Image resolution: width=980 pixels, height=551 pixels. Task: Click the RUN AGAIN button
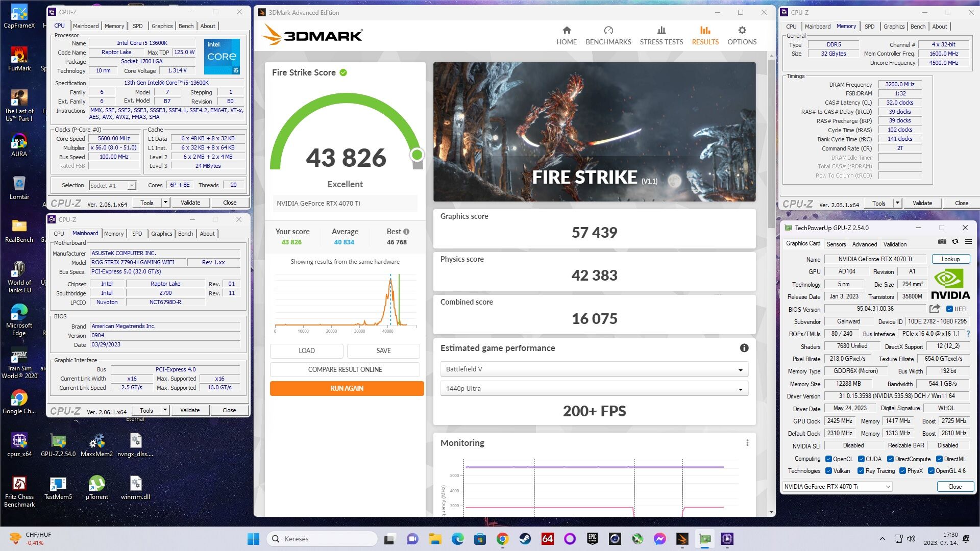pos(347,388)
